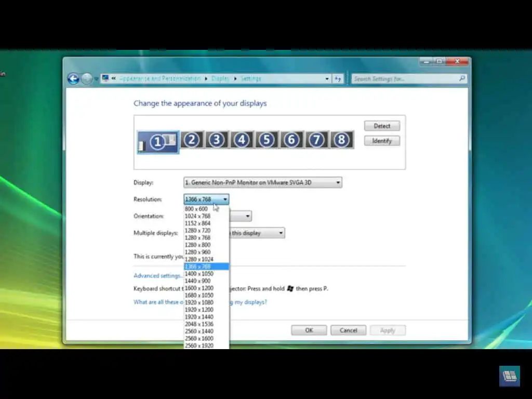Open Advanced settings link
The image size is (532, 399).
(x=158, y=275)
